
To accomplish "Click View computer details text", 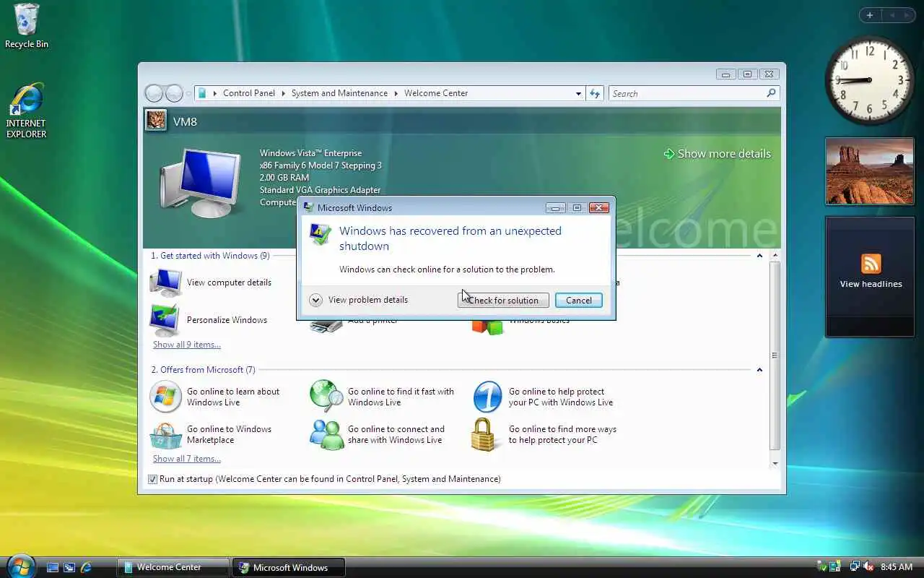I will pos(229,282).
